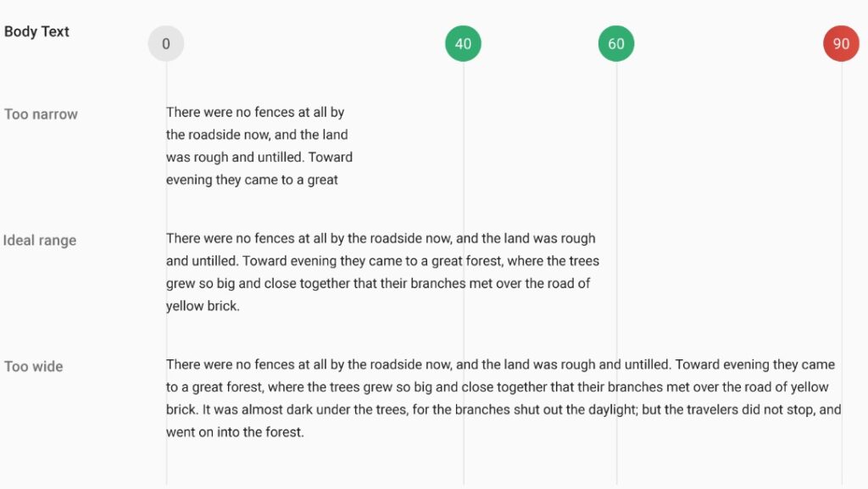Click the words 'yellow brick.' in the ideal range paragraph
868x489 pixels.
coord(203,306)
